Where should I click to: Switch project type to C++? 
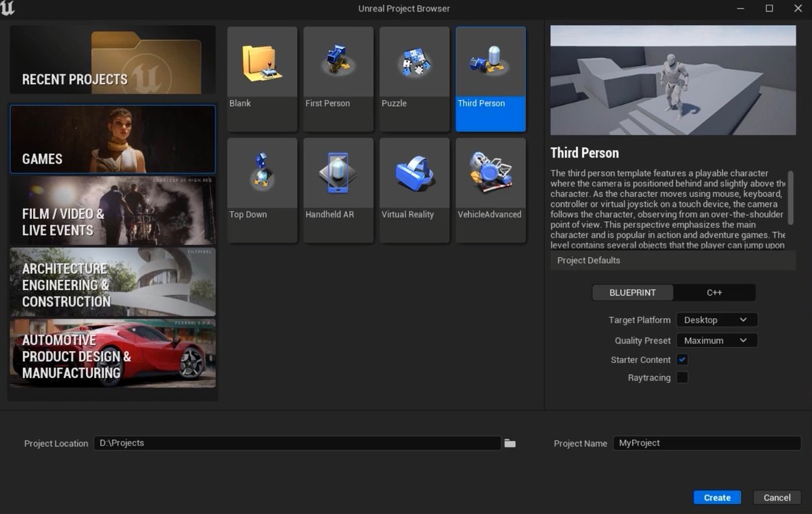point(715,293)
